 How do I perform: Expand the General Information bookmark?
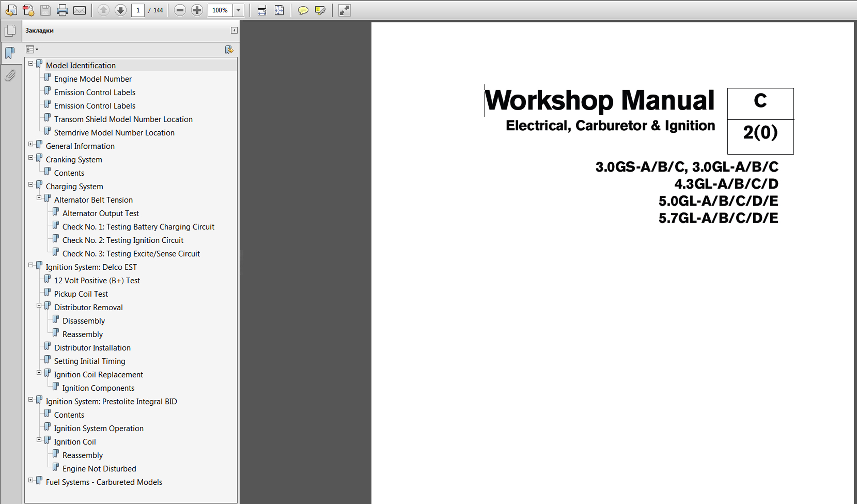pyautogui.click(x=31, y=144)
